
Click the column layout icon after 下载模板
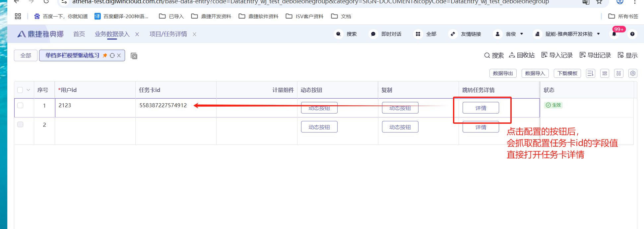click(x=590, y=73)
